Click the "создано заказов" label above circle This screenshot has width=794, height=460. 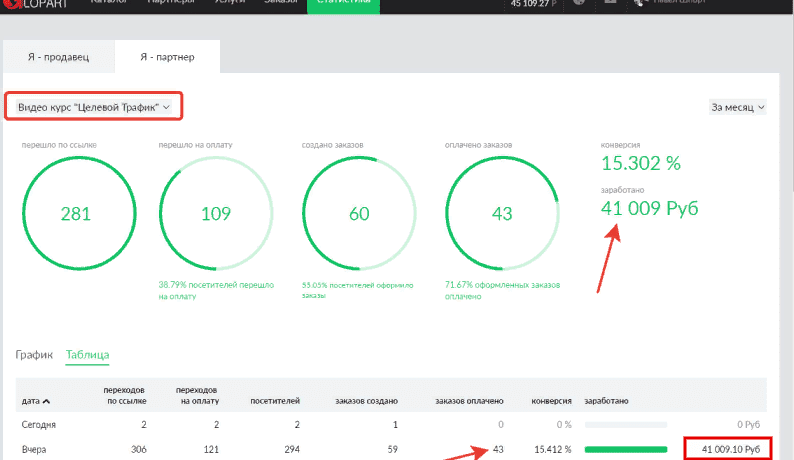332,145
